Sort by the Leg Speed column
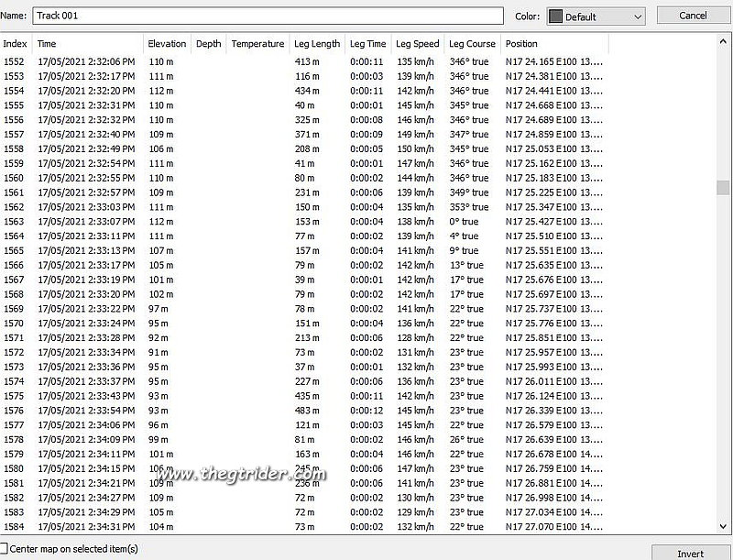 point(417,44)
